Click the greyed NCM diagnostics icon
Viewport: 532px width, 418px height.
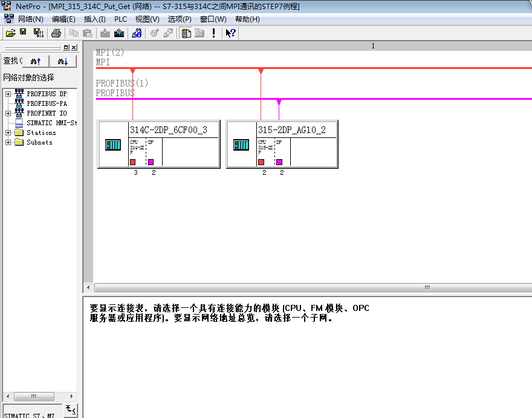(x=199, y=33)
